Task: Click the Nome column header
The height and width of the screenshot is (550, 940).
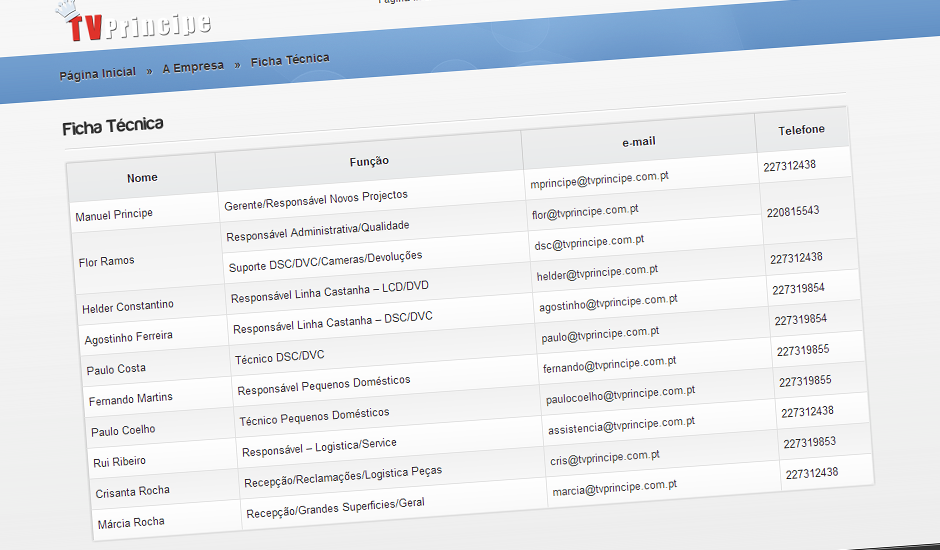Action: coord(142,178)
